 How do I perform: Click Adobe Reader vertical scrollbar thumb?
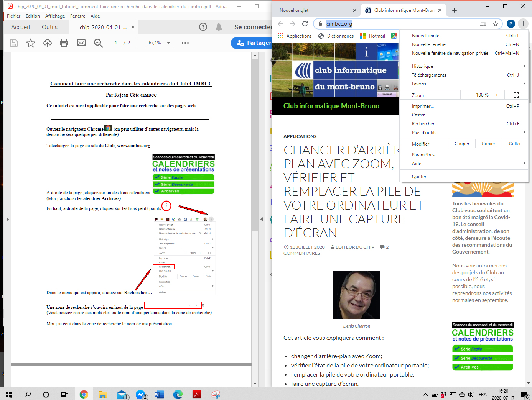[x=255, y=145]
